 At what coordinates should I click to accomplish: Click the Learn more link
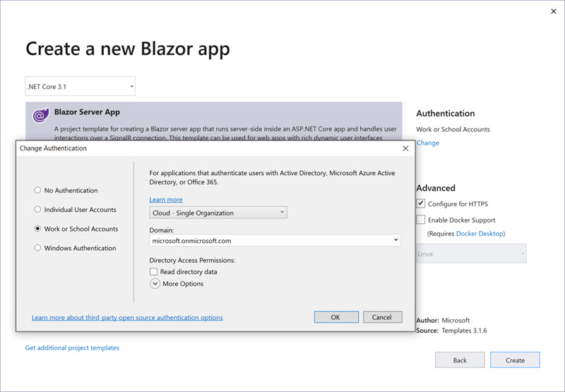click(165, 200)
